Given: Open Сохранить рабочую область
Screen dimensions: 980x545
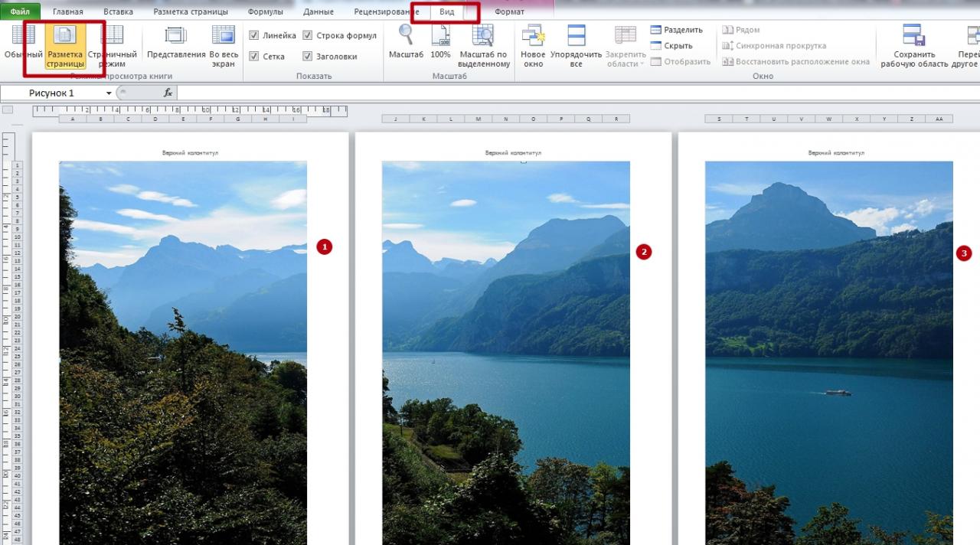Looking at the screenshot, I should pos(913,36).
